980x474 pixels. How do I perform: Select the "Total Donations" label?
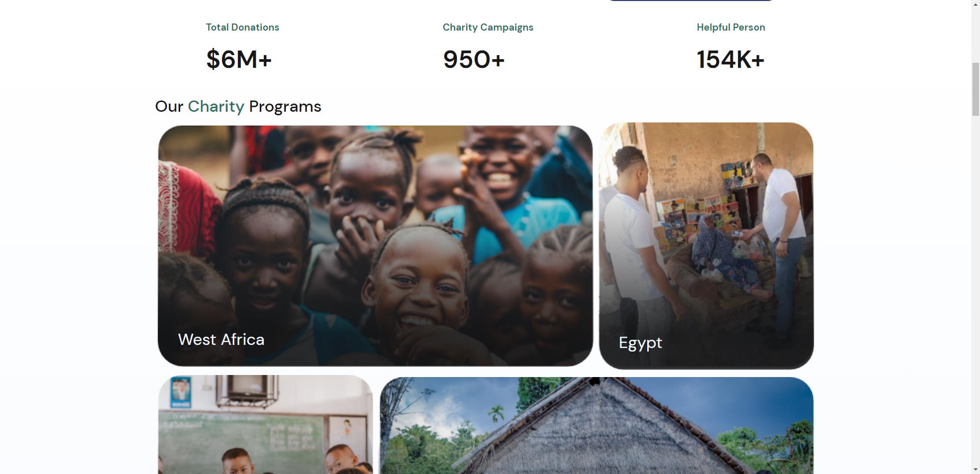click(242, 28)
